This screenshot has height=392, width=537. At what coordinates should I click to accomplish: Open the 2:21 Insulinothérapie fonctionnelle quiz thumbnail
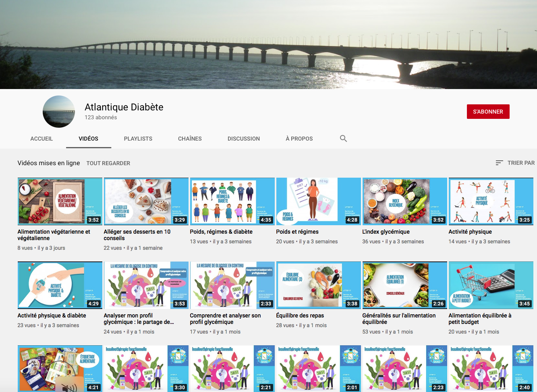232,369
